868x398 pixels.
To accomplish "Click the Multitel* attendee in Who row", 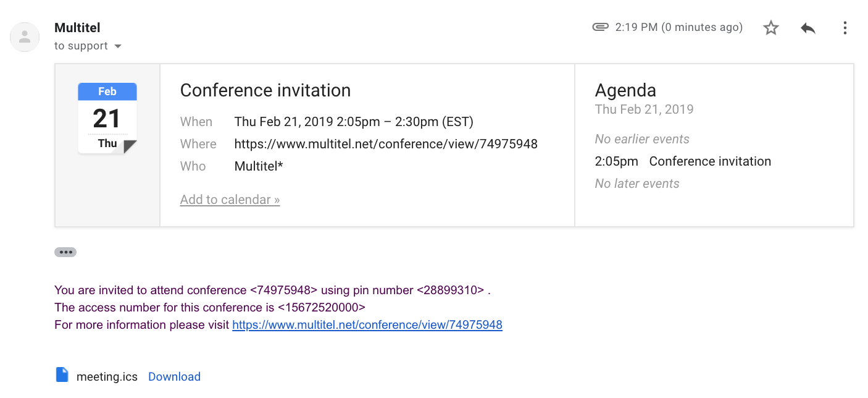I will tap(259, 166).
